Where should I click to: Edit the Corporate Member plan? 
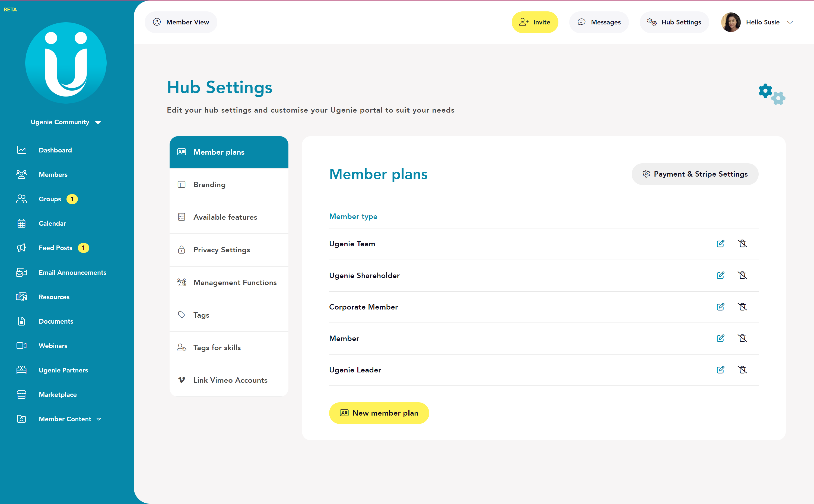(x=720, y=307)
